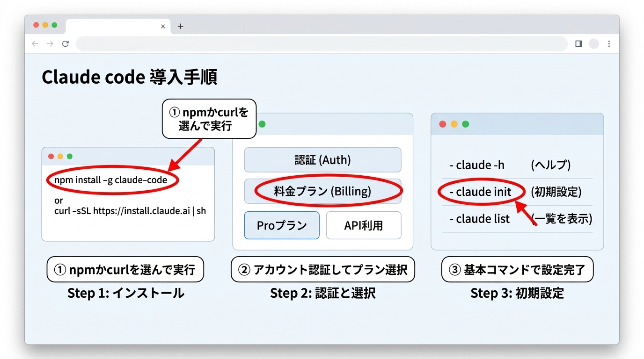Click the green traffic light on Step 1 window
The width and height of the screenshot is (644, 359).
coord(68,156)
